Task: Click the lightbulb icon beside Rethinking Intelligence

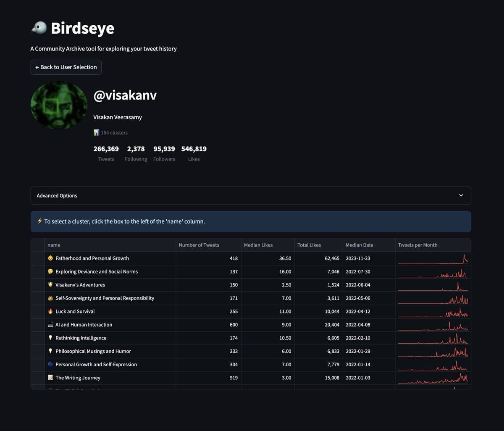Action: click(x=50, y=338)
